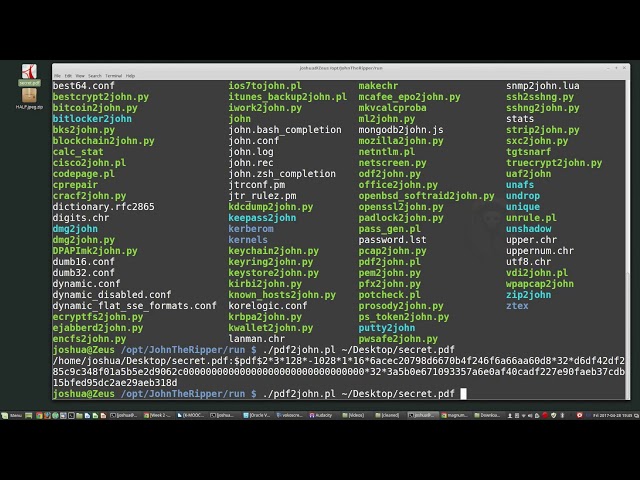The width and height of the screenshot is (640, 480).
Task: Switch to the Audacity taskbar window
Action: click(322, 416)
